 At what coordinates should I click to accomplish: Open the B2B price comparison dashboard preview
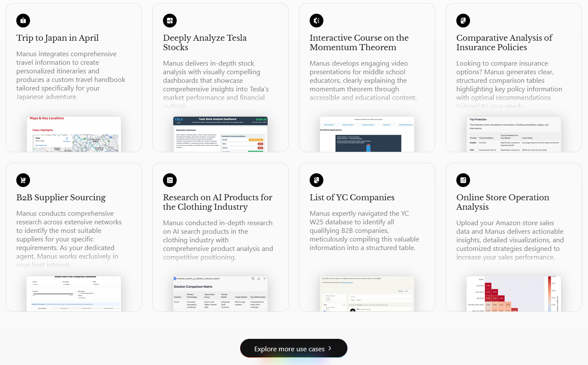pyautogui.click(x=74, y=294)
